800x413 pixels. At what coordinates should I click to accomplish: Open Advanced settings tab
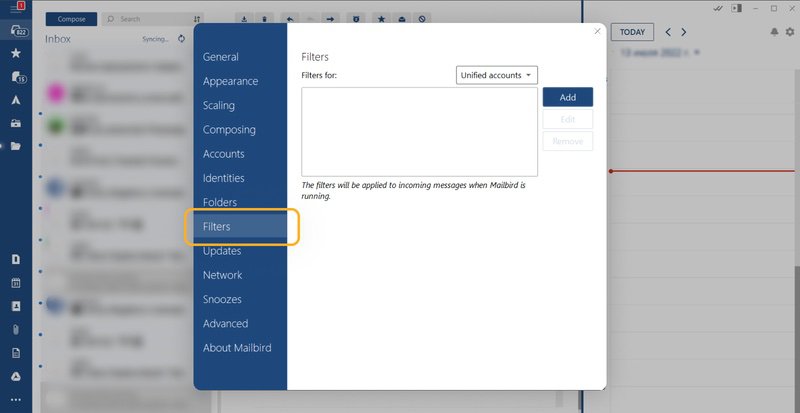225,324
